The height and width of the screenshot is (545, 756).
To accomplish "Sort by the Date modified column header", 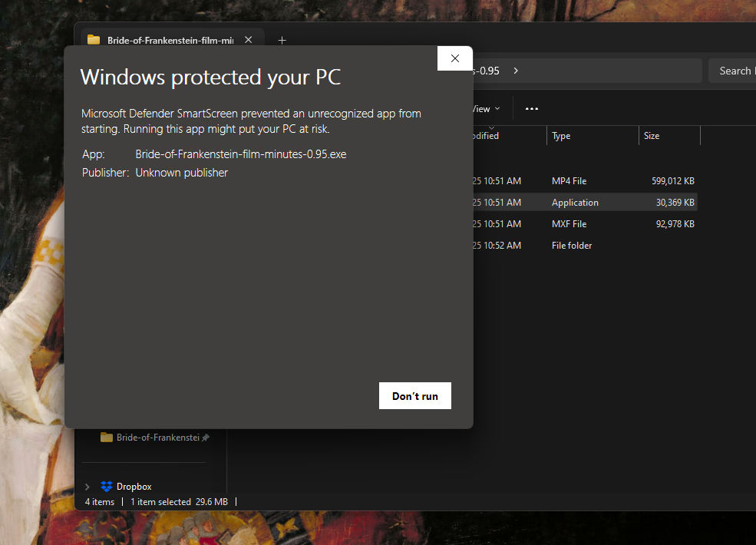I will pyautogui.click(x=509, y=136).
